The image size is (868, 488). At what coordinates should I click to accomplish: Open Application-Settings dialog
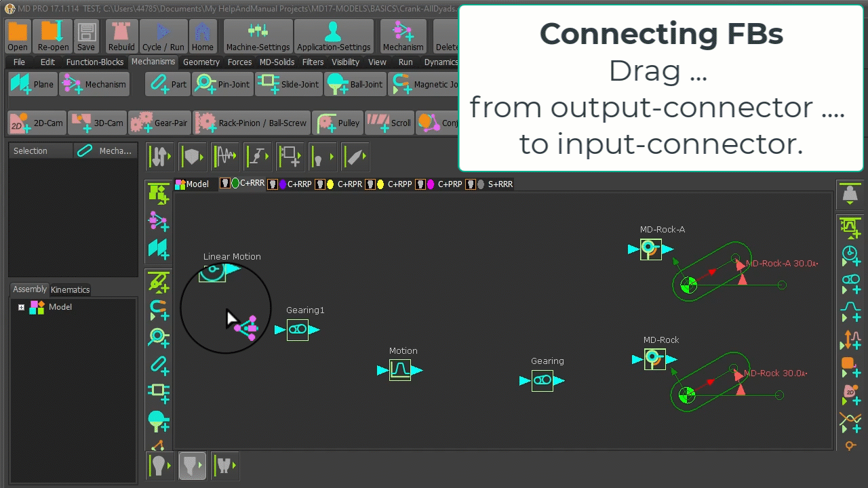334,36
